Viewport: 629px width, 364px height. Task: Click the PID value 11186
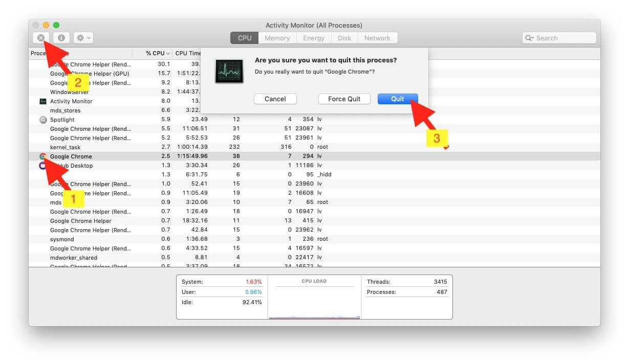click(x=304, y=166)
